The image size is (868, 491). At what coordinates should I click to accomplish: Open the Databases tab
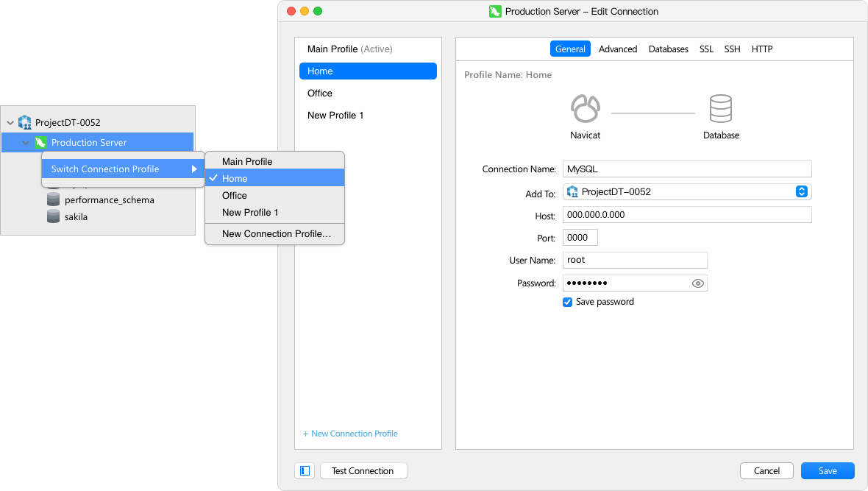coord(668,49)
